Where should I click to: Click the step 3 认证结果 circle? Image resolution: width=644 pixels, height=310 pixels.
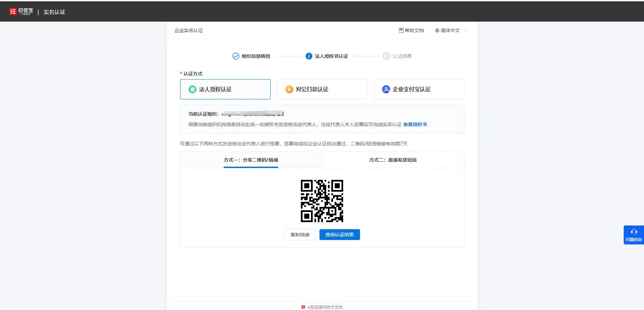387,56
